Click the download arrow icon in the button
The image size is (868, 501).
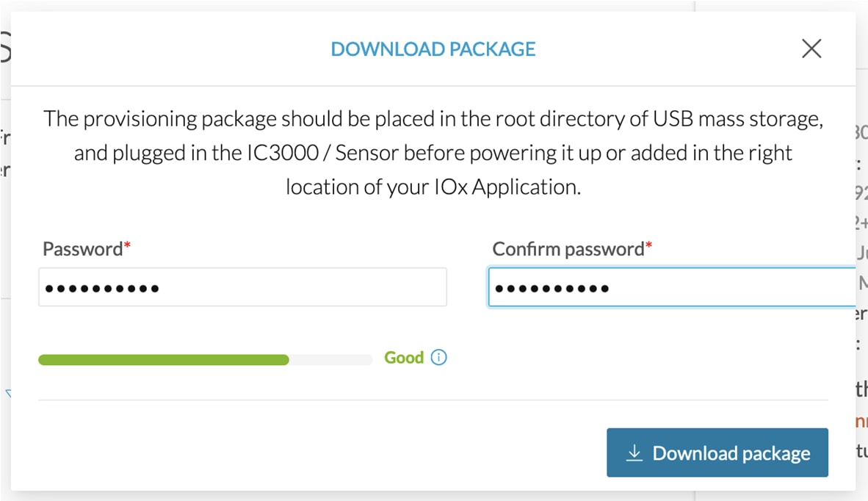tap(634, 453)
